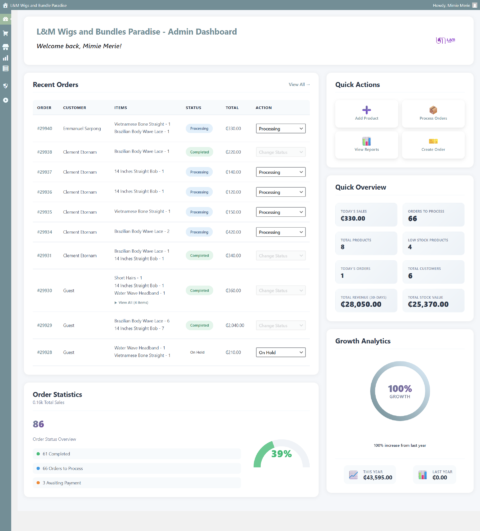Click View All link in Recent Orders

click(x=299, y=84)
